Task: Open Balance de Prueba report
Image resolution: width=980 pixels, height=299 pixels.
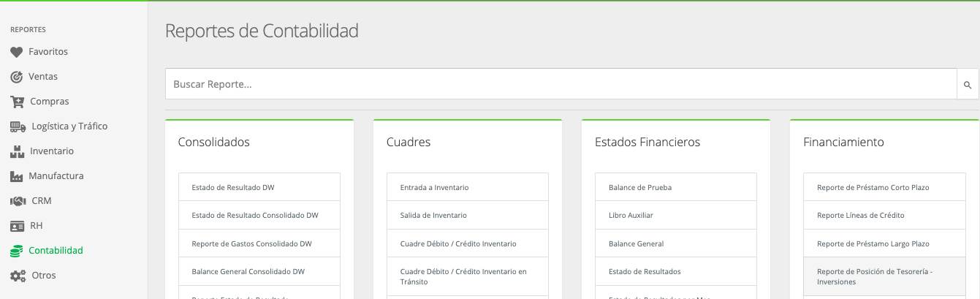Action: pos(676,187)
